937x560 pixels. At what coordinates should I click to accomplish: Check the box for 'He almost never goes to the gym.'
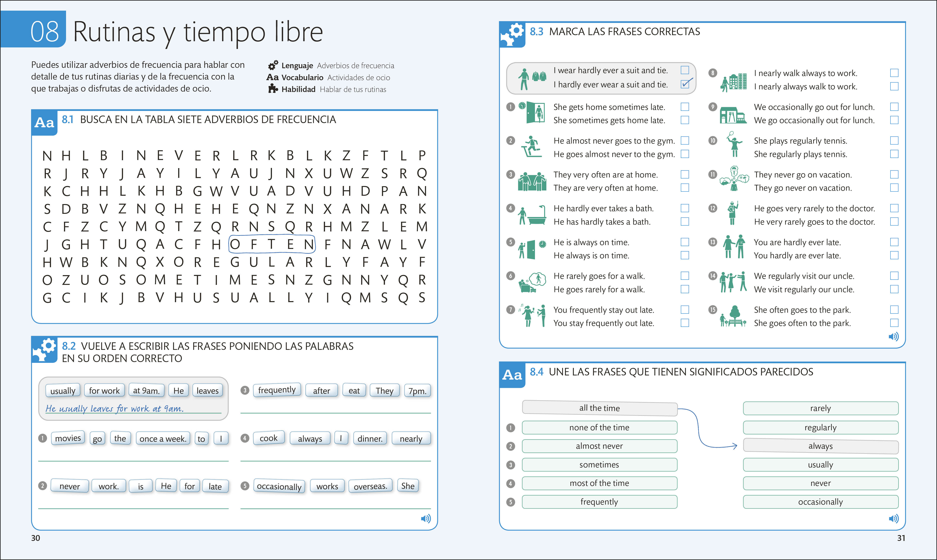(x=685, y=140)
